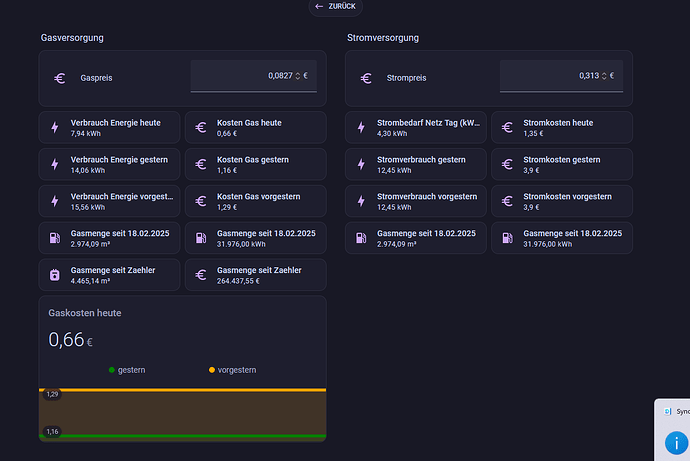The height and width of the screenshot is (461, 690).
Task: Click the euro icon beside Strompreis
Action: click(x=366, y=78)
